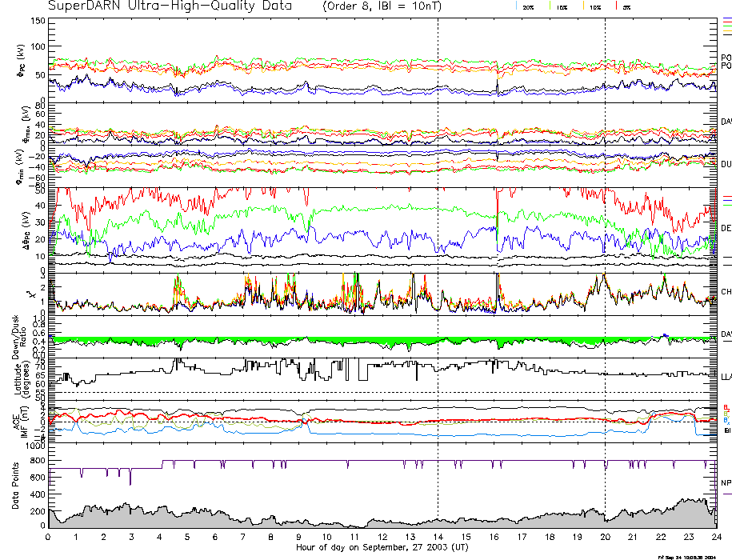Click the "ΔΦpc (kV)" y-axis label
The height and width of the screenshot is (560, 732).
pyautogui.click(x=27, y=229)
